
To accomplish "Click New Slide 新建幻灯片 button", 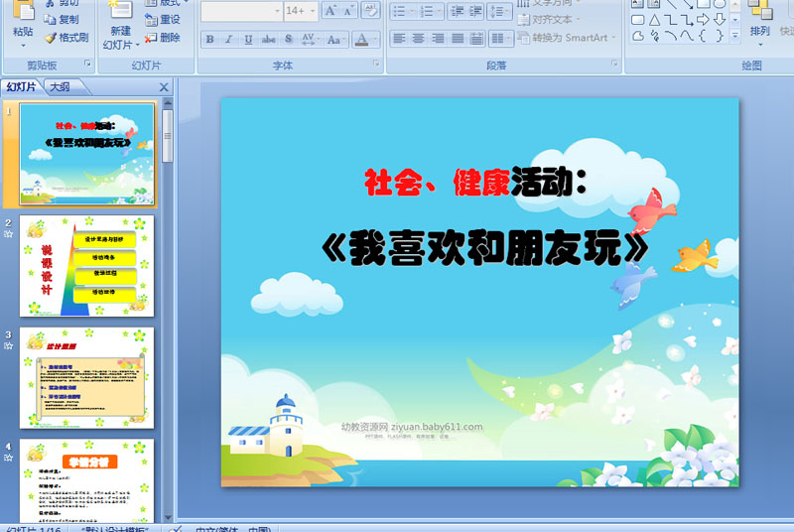I will point(120,25).
